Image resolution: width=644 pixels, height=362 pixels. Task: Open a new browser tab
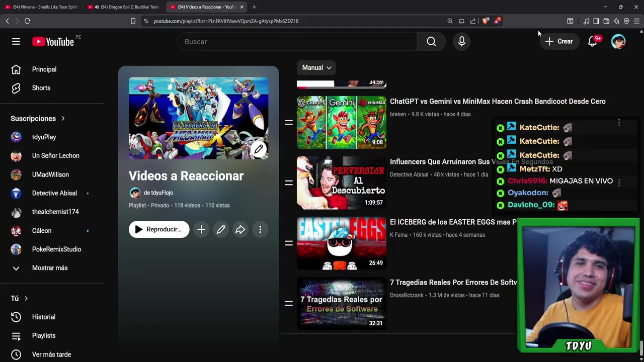tap(254, 7)
